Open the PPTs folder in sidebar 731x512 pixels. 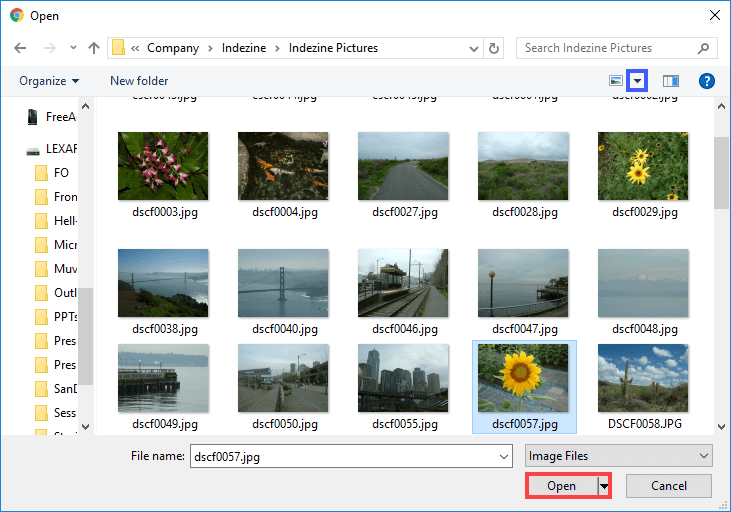tap(56, 317)
